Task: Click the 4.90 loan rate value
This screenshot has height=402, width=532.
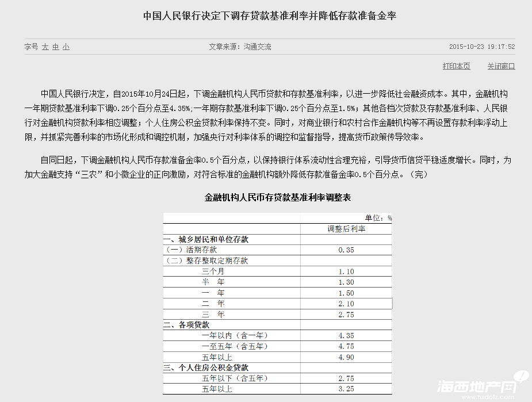Action: [x=346, y=357]
